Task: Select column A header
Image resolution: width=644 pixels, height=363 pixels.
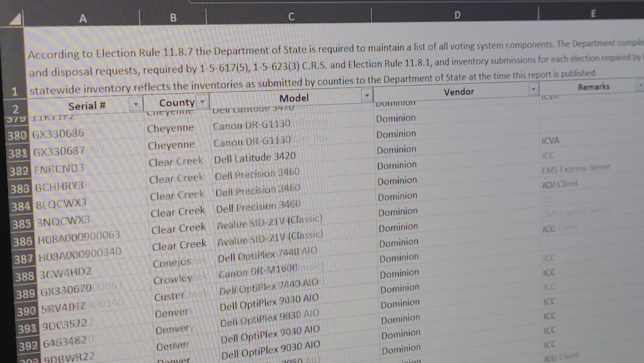Action: point(82,19)
